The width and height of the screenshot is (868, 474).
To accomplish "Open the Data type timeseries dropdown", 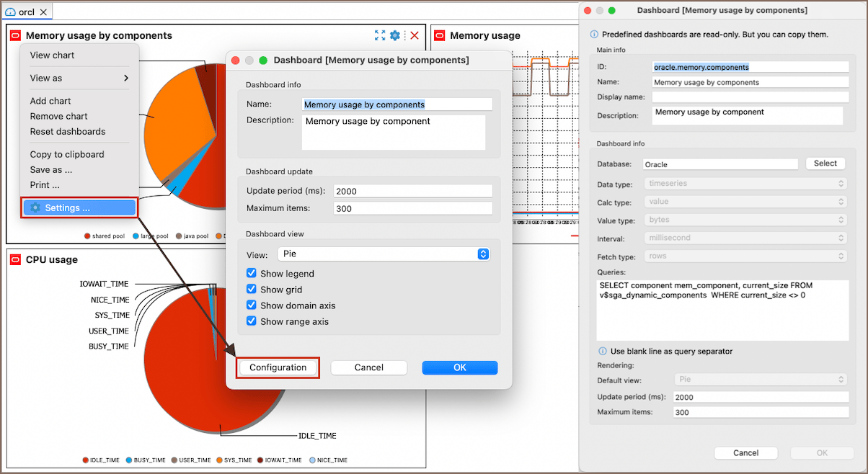I will [746, 184].
